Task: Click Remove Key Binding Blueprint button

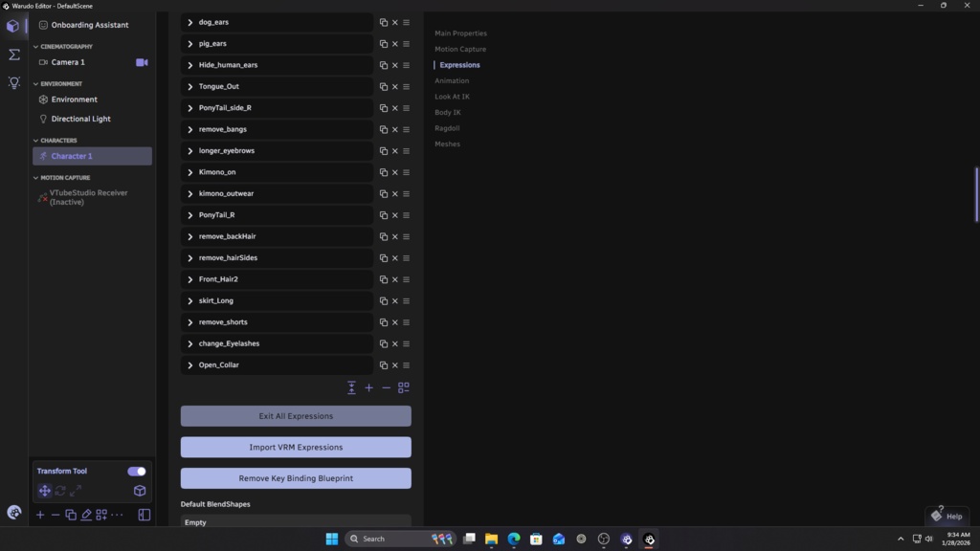Action: pos(296,478)
